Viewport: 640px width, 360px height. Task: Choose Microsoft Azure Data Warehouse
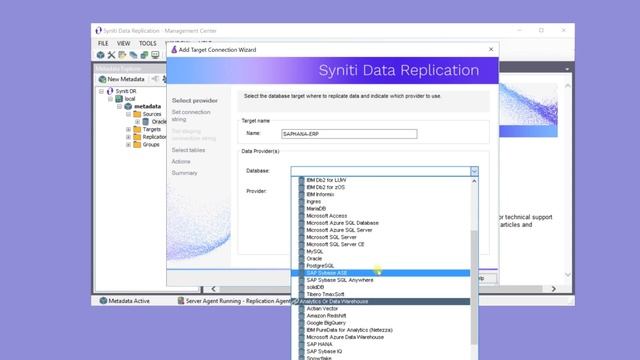point(345,337)
